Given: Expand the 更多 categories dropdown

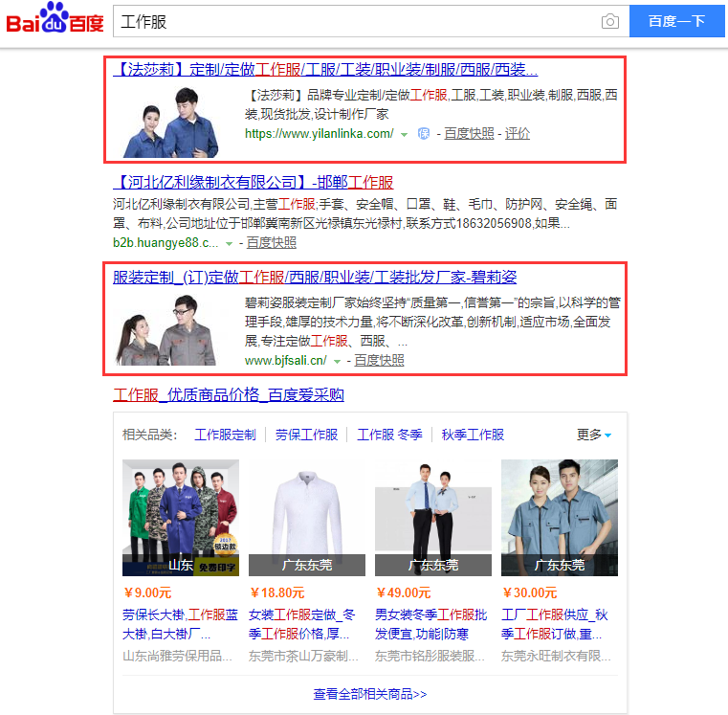Looking at the screenshot, I should pyautogui.click(x=594, y=435).
